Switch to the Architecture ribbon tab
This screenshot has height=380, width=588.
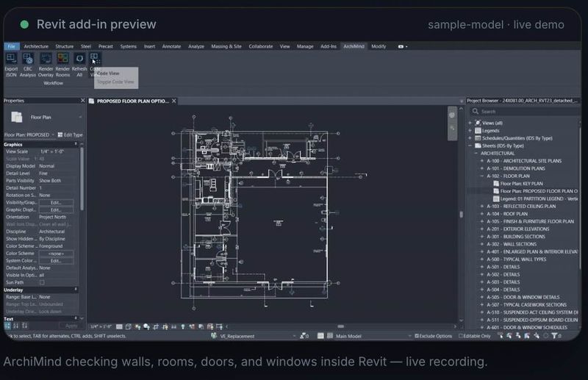coord(36,46)
